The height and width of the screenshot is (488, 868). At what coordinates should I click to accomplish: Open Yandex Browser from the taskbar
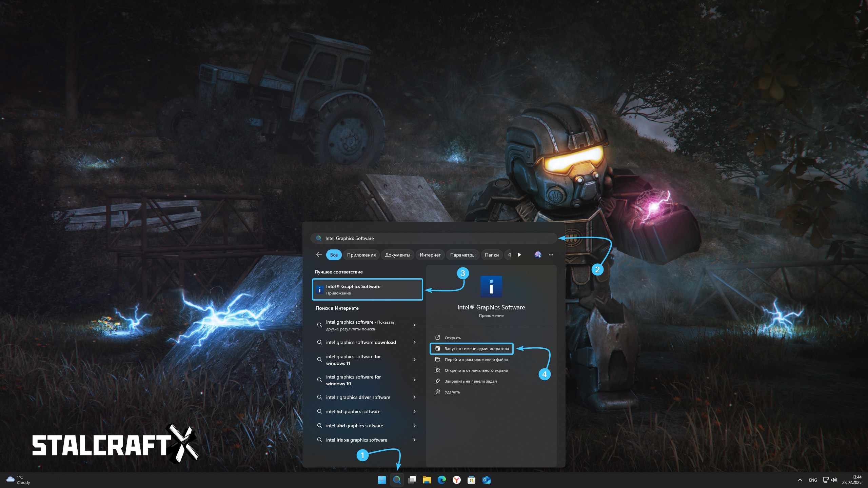pyautogui.click(x=456, y=480)
